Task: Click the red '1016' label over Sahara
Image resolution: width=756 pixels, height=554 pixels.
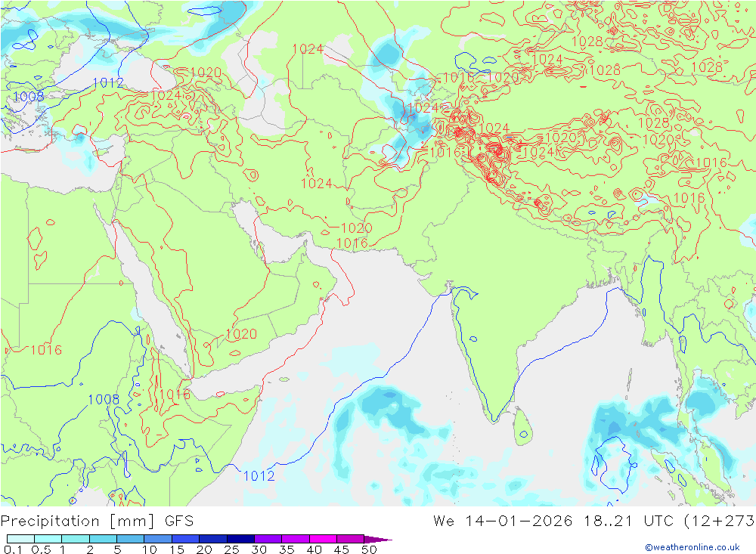Action: pos(46,350)
